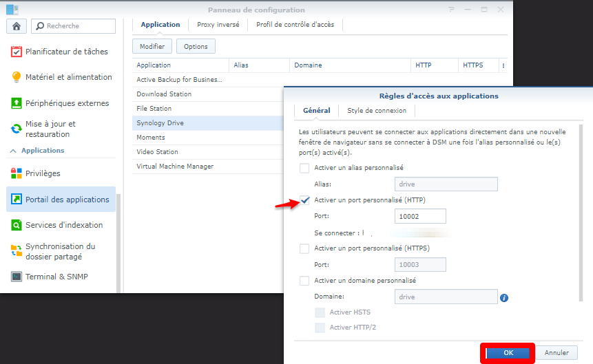Select Virtual Machine Manager row
This screenshot has width=593, height=364.
207,167
